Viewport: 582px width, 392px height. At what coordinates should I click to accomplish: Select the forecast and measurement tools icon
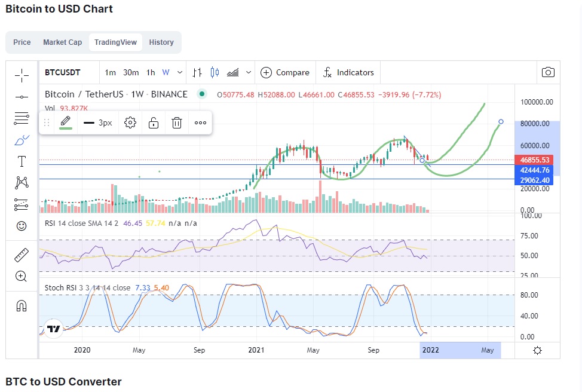pos(22,204)
